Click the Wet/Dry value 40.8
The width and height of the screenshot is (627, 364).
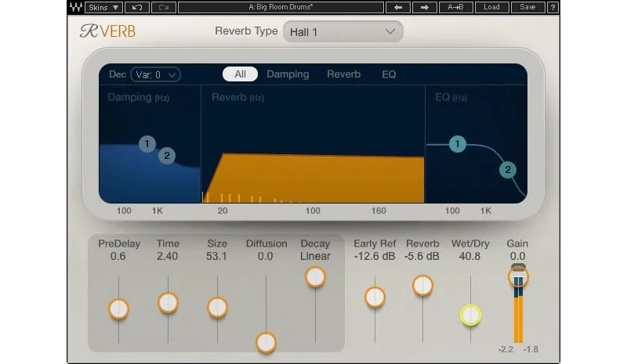(x=469, y=257)
